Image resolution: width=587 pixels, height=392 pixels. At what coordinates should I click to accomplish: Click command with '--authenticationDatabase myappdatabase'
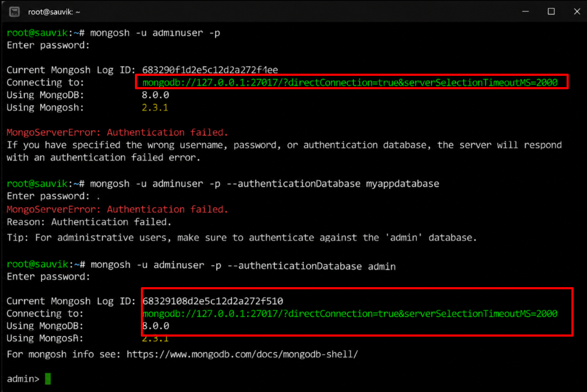[264, 184]
